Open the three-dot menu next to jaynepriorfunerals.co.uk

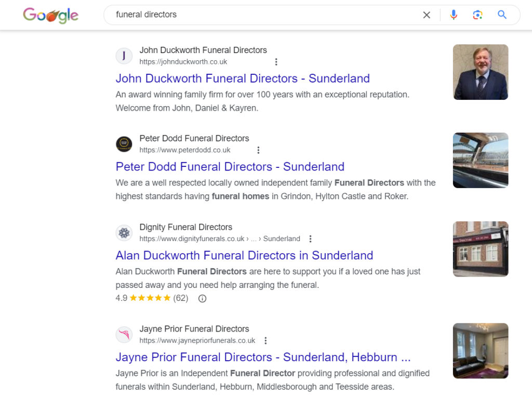[x=265, y=340]
